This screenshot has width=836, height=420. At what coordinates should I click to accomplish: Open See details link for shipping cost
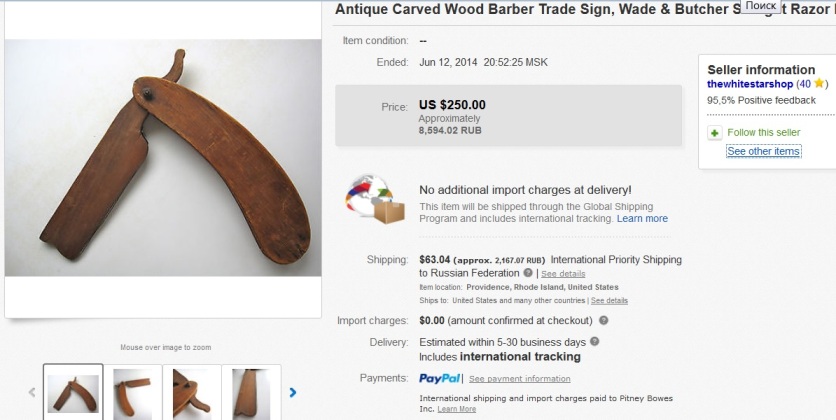pyautogui.click(x=563, y=274)
